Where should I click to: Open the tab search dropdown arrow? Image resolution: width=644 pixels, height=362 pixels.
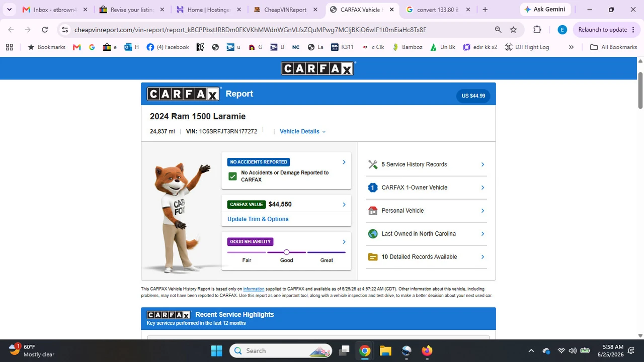[x=9, y=10]
